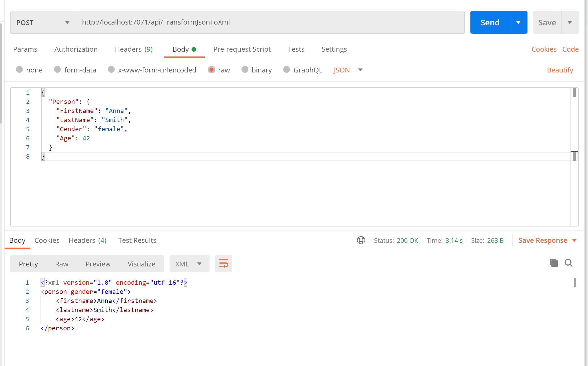
Task: Open the Code snippet generator
Action: (x=570, y=49)
